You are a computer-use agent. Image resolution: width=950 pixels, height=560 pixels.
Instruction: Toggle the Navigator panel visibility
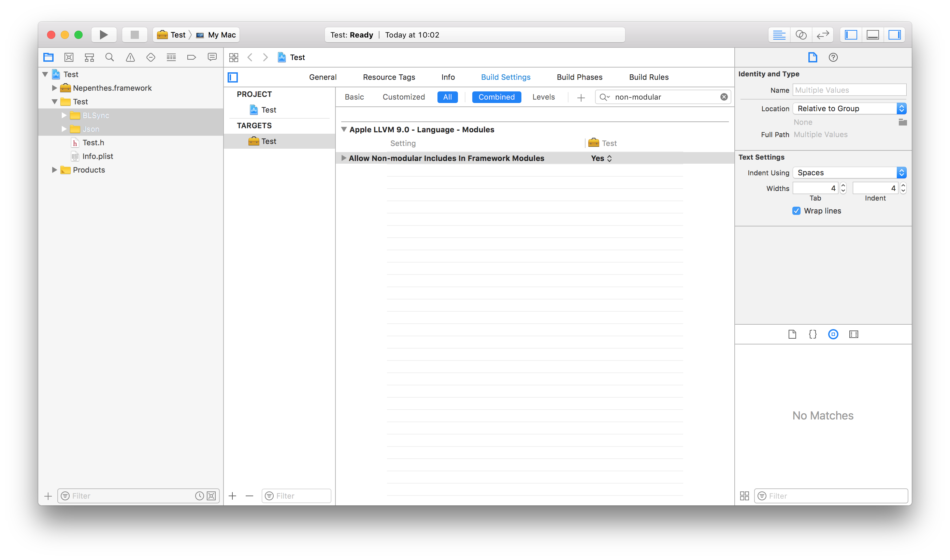coord(851,35)
